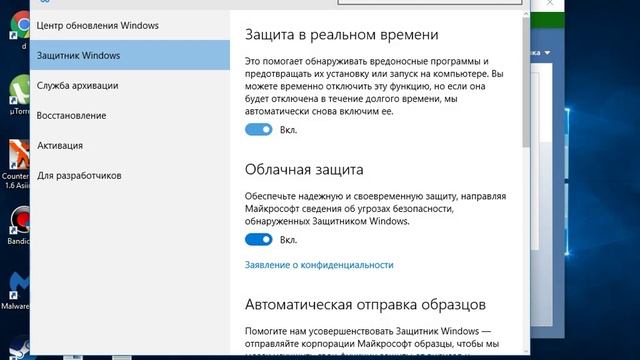Close the background window

click(x=550, y=3)
